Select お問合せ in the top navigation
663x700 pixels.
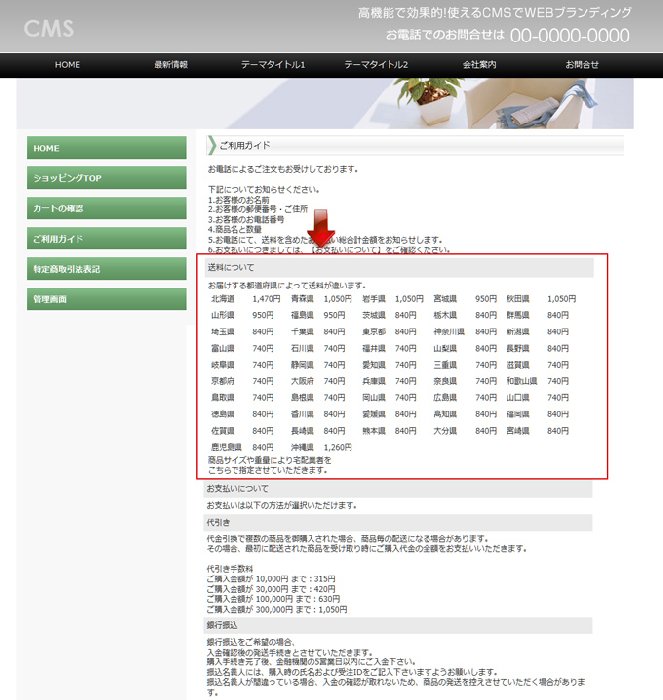click(x=582, y=65)
